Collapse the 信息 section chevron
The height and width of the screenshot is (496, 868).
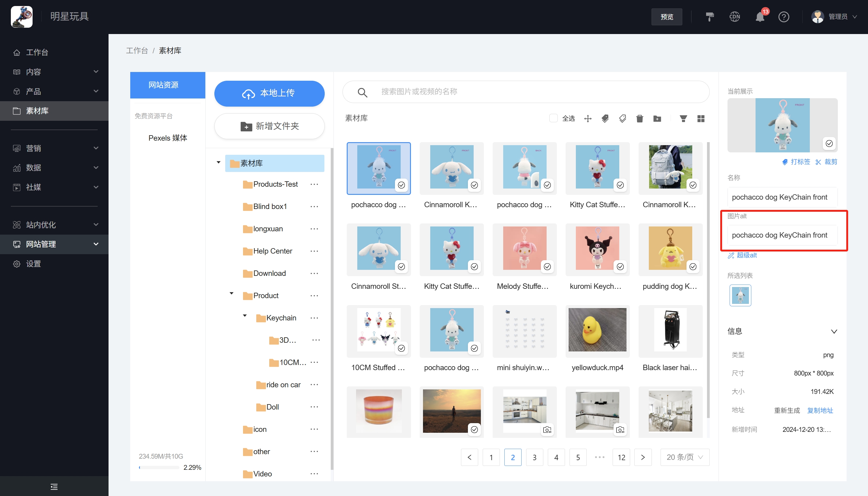tap(834, 332)
